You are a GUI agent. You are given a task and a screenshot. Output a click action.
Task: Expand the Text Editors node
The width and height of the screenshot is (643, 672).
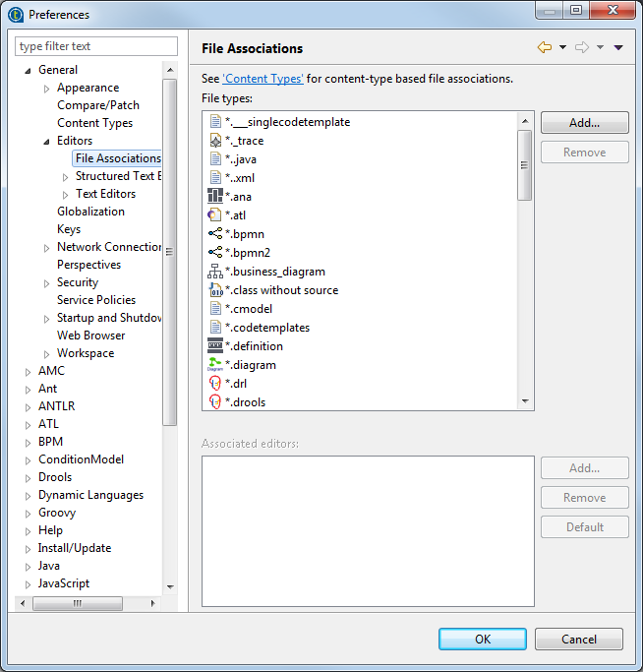click(65, 195)
